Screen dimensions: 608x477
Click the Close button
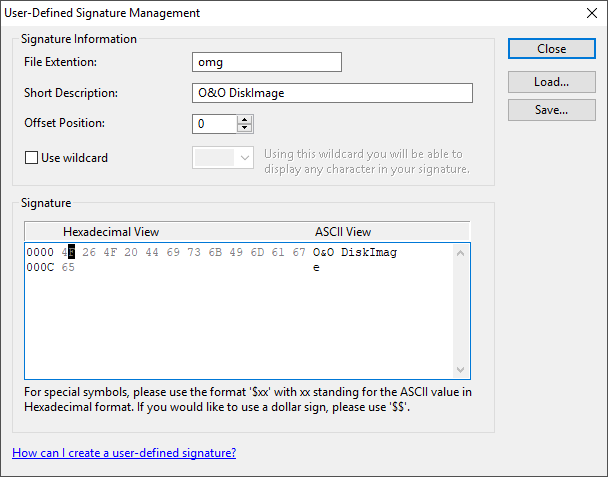tap(551, 49)
